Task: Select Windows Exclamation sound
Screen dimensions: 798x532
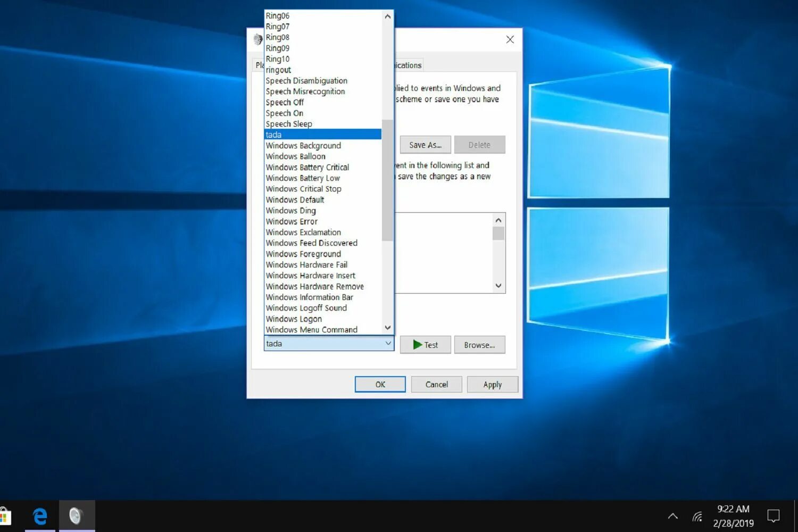Action: point(323,232)
